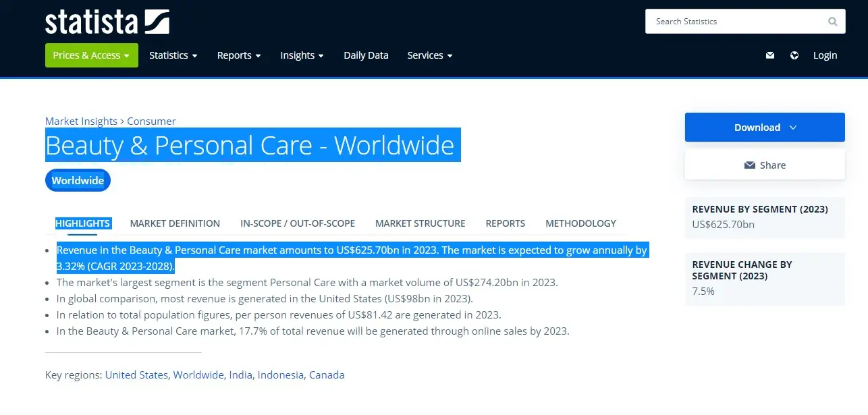Click Revenue by Segment (2023) card
This screenshot has height=415, width=868.
click(765, 217)
